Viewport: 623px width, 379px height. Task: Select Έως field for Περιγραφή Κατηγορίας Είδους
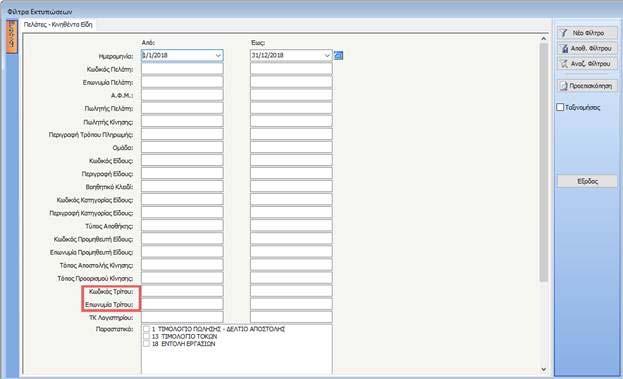[x=291, y=213]
